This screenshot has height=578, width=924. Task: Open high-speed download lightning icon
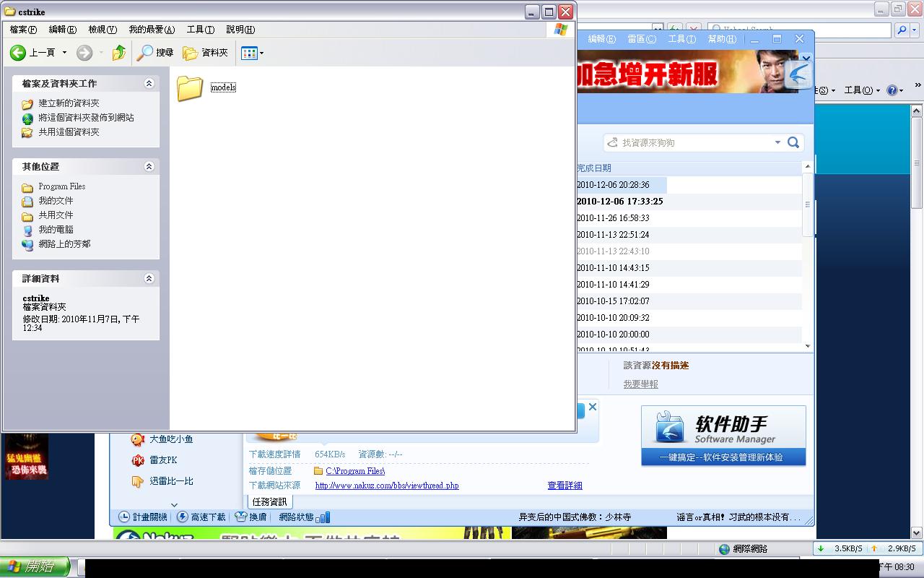(x=183, y=517)
